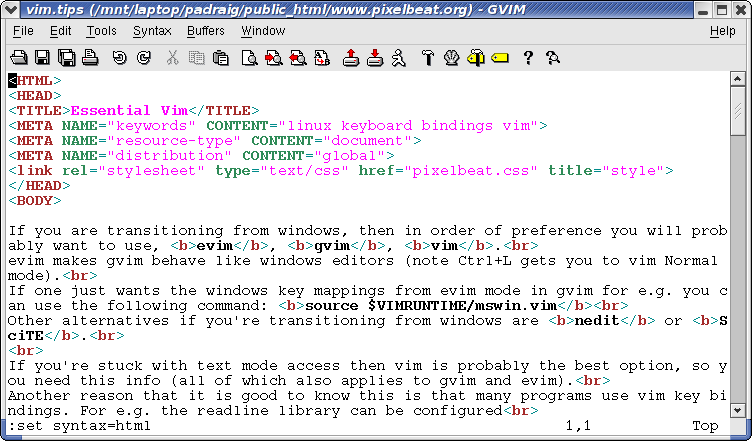Viewport: 752px width, 441px height.
Task: Redo change using toolbar icon
Action: point(143,58)
